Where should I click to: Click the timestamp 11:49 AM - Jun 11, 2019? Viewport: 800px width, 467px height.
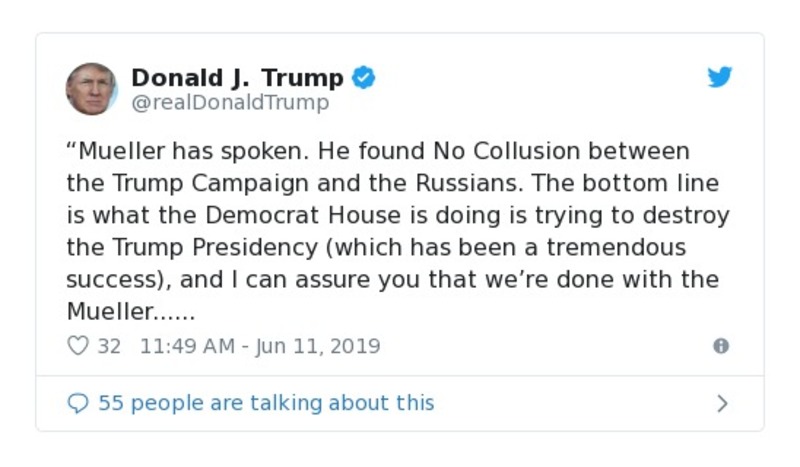(x=260, y=346)
